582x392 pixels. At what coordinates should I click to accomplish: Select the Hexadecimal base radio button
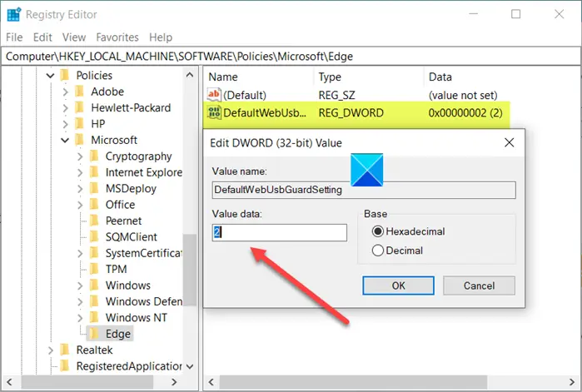point(377,231)
